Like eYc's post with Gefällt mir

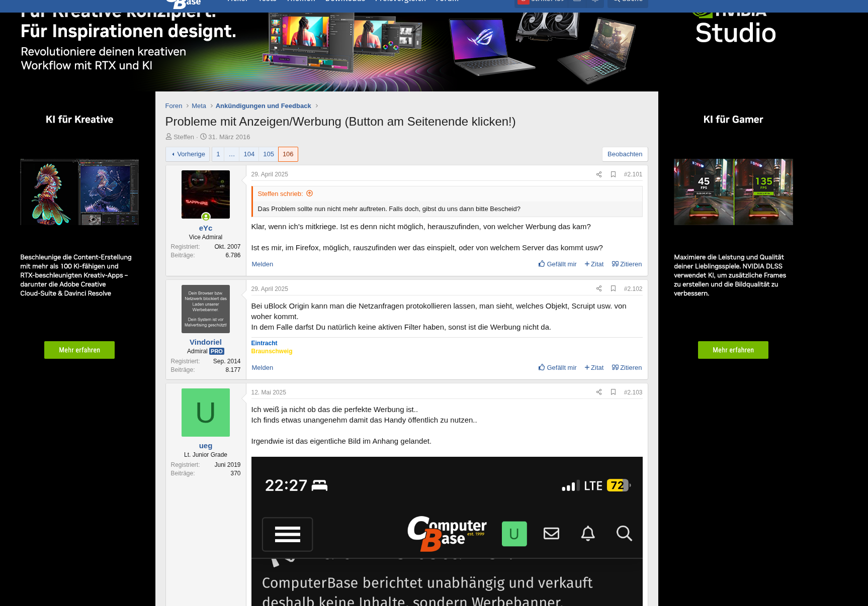point(557,264)
